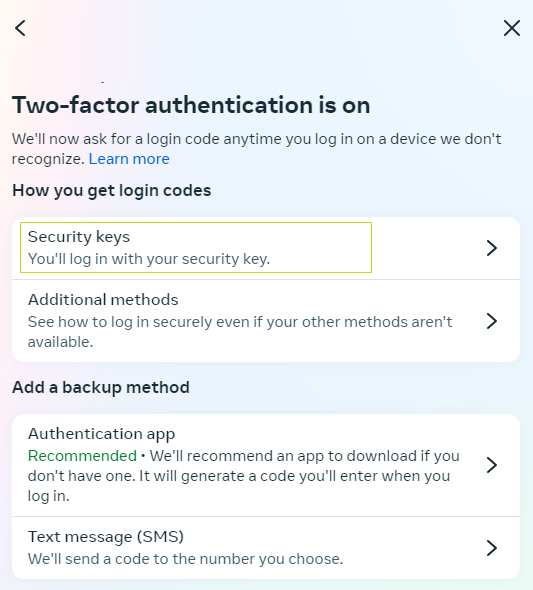Open the Learn more link

coord(129,159)
